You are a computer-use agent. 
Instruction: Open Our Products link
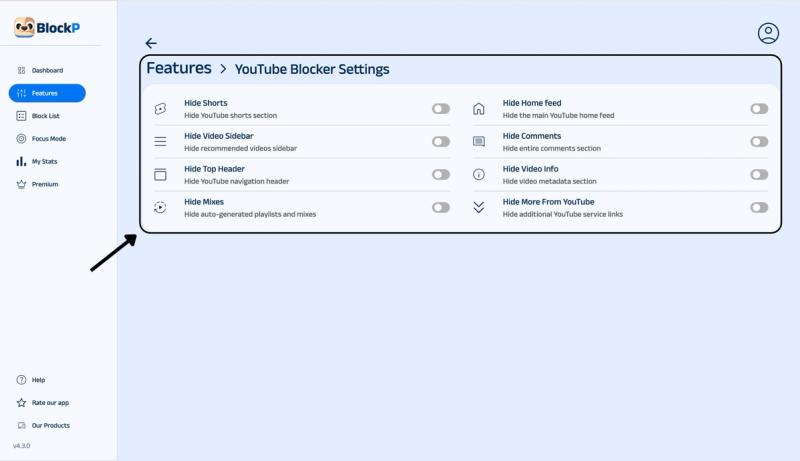[x=51, y=425]
